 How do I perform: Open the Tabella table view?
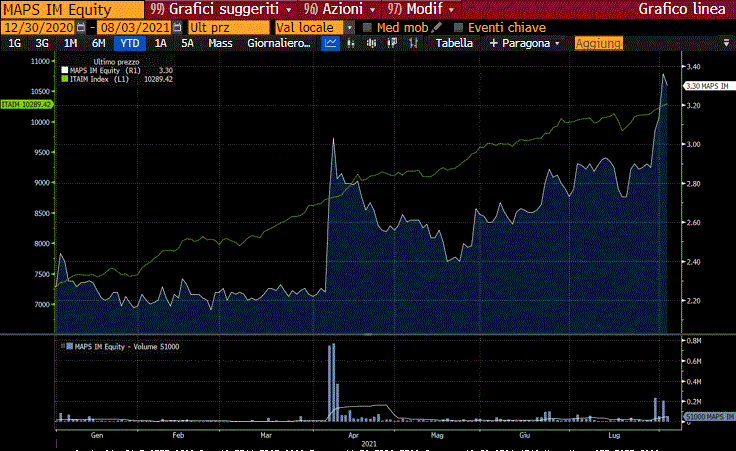[454, 43]
